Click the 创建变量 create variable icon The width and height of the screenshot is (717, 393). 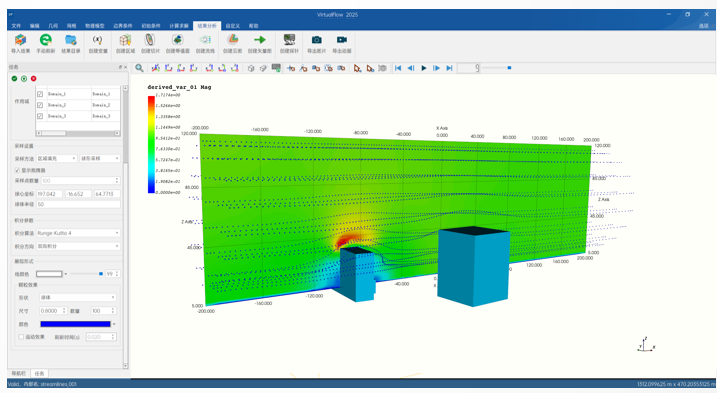point(97,40)
